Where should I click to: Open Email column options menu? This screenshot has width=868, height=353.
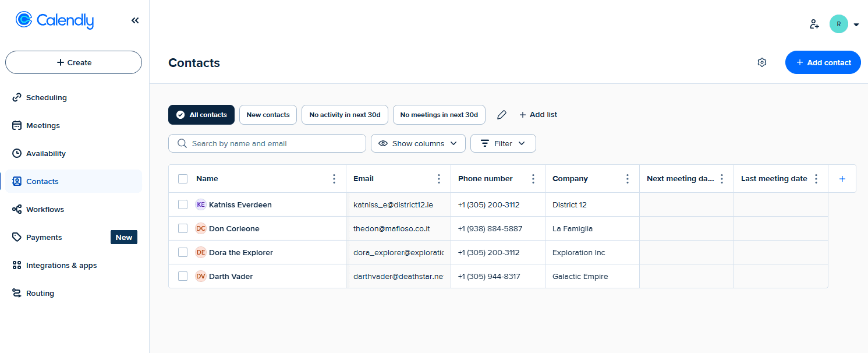[x=439, y=179]
